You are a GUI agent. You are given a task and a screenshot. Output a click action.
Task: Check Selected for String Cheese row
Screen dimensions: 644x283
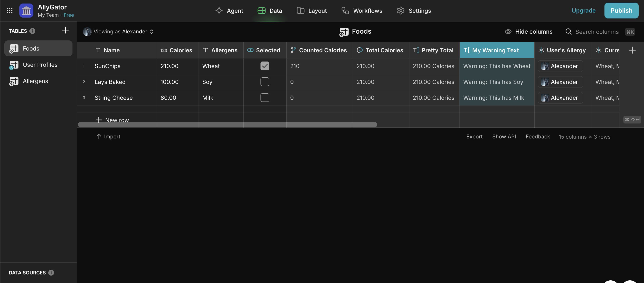coord(265,98)
